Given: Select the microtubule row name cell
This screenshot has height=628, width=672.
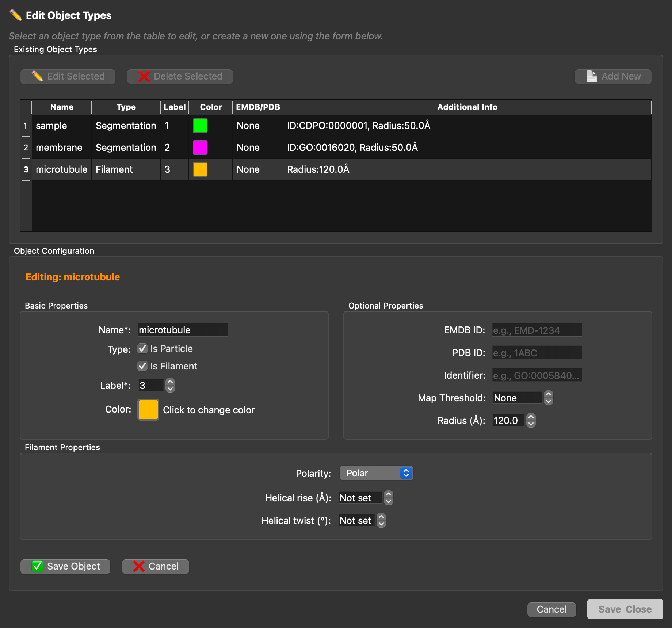Looking at the screenshot, I should [62, 169].
